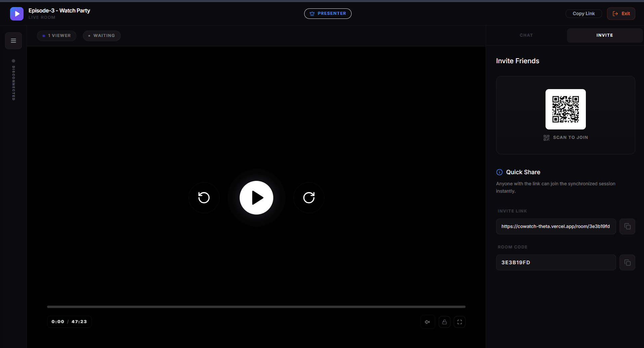Image resolution: width=644 pixels, height=348 pixels.
Task: Toggle the mute volume icon
Action: pos(428,322)
